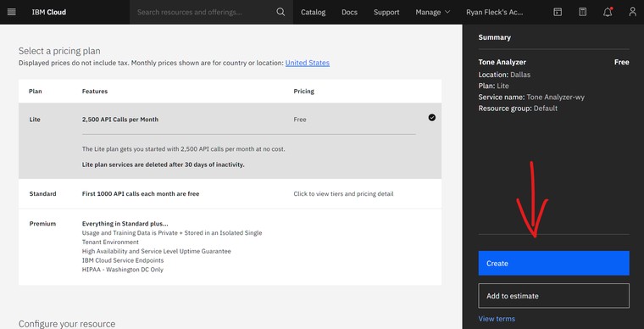
Task: Open the IBM Cloud Shell icon
Action: 558,12
